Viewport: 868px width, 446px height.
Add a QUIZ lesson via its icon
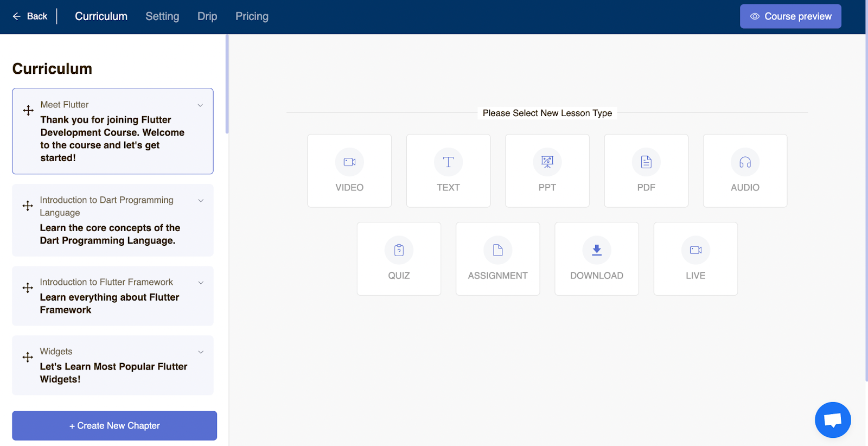point(399,250)
